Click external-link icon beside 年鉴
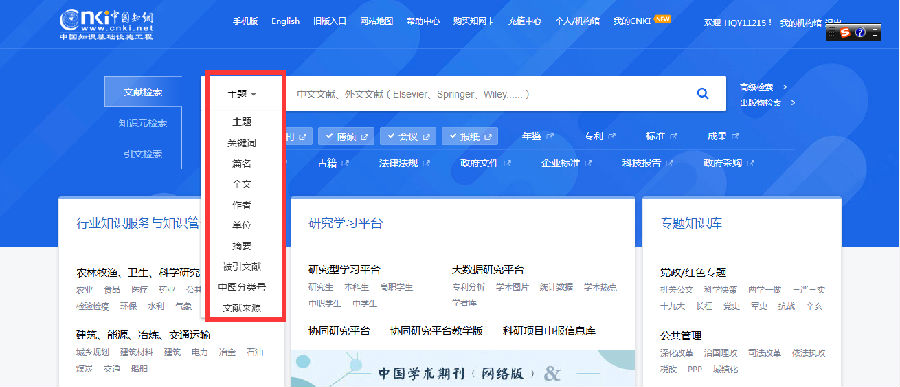Viewport: 900px width, 387px height. click(x=550, y=137)
